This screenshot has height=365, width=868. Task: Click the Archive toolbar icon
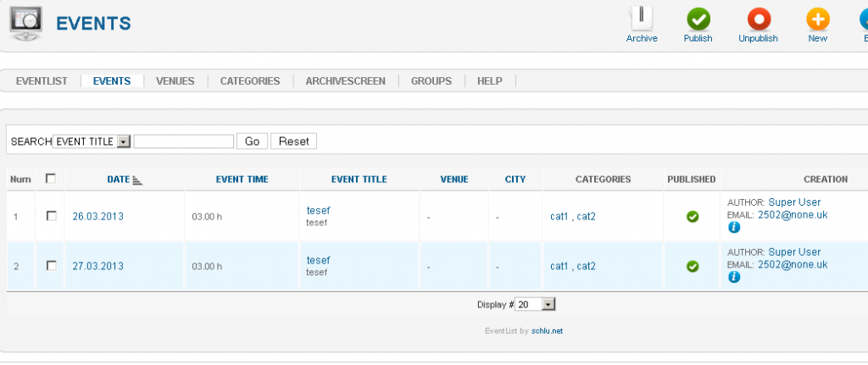pyautogui.click(x=642, y=19)
